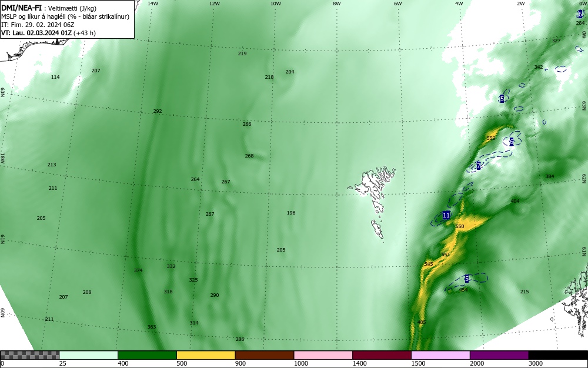Click the CAPE value 114

point(55,77)
